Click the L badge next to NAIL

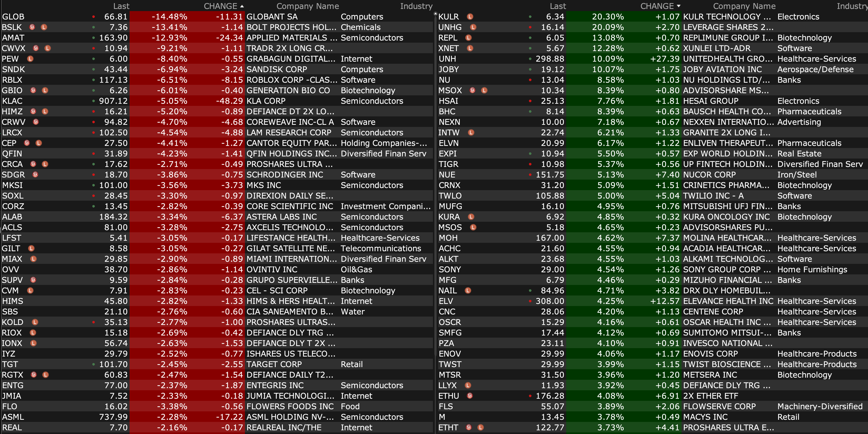tap(468, 290)
